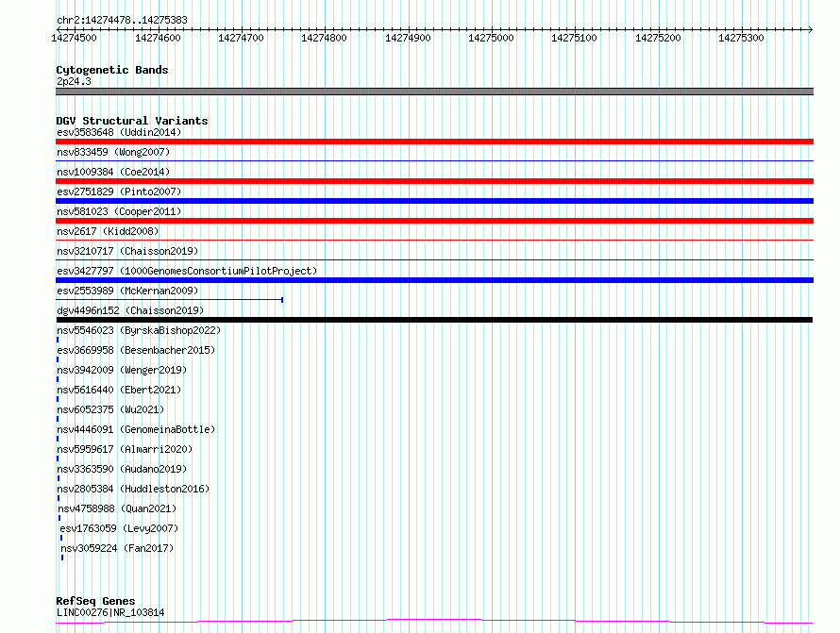Open variant nsv833459 (Wong2007) label
Screen dimensions: 840x633
pos(113,152)
